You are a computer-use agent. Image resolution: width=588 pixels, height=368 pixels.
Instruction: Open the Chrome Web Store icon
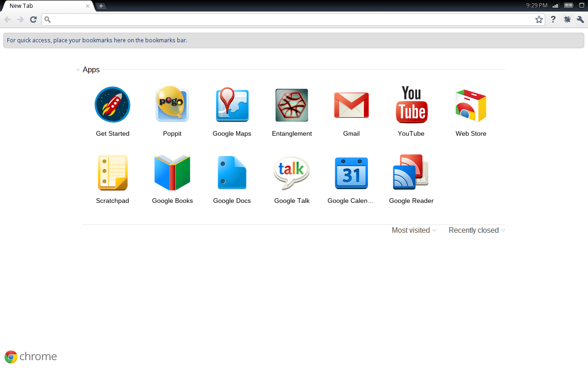(x=471, y=105)
